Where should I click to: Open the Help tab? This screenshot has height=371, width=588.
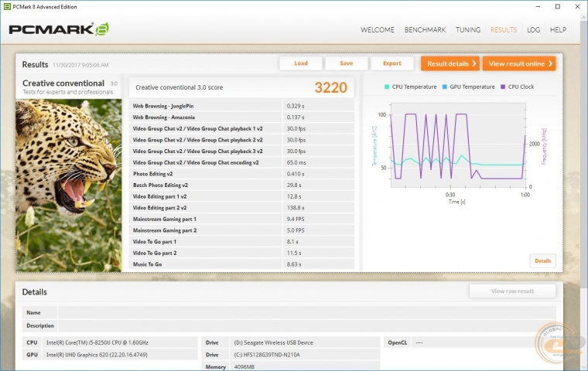point(558,30)
